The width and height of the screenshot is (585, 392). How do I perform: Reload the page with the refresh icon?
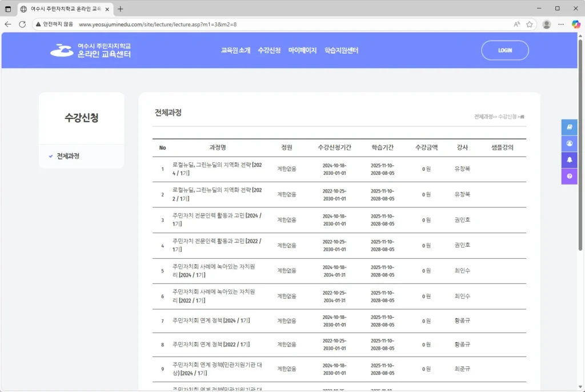(x=22, y=25)
